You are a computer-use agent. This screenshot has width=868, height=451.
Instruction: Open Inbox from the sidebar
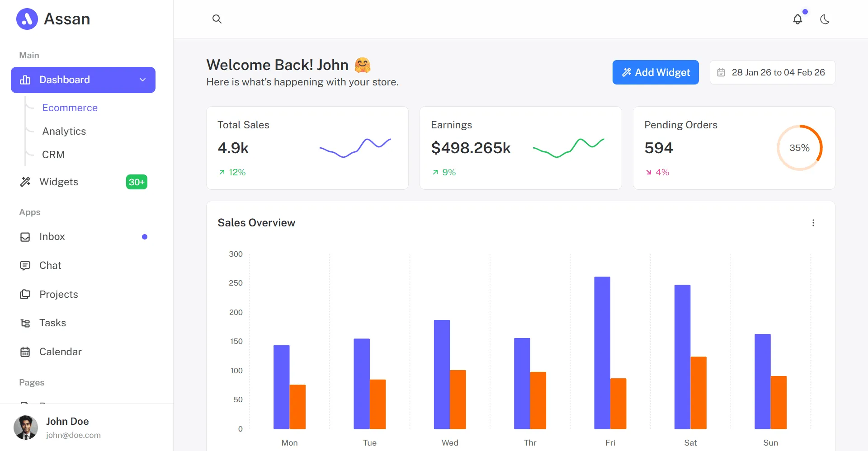pos(83,237)
